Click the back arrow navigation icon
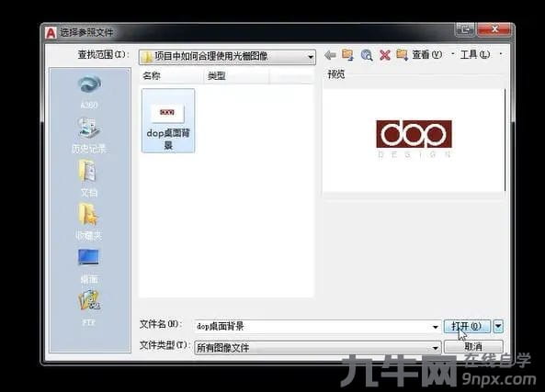This screenshot has width=545, height=392. tap(330, 55)
